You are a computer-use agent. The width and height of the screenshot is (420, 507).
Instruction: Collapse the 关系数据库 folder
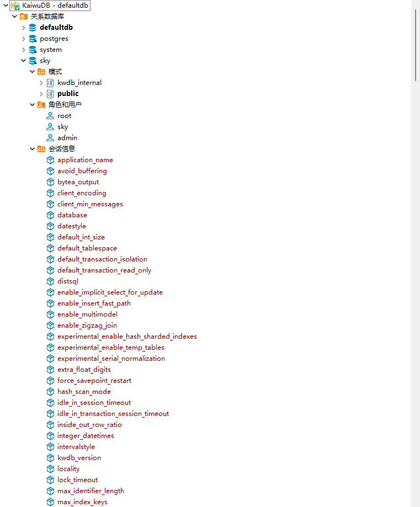14,16
